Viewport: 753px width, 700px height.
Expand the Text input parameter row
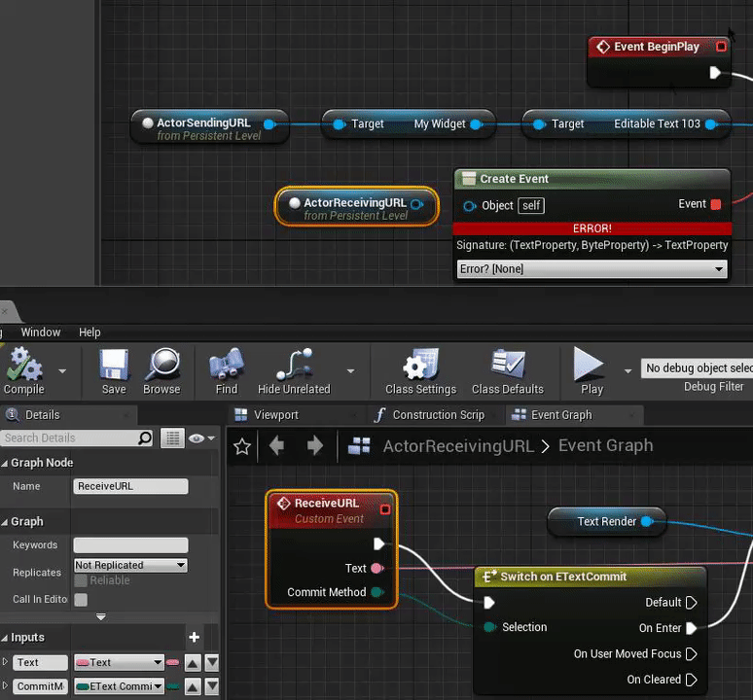coord(5,662)
